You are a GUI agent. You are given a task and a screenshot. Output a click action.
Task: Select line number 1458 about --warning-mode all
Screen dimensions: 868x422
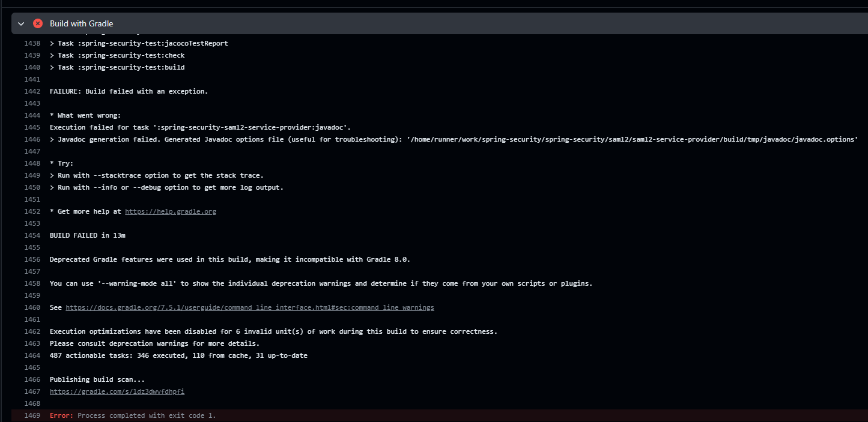[x=32, y=283]
